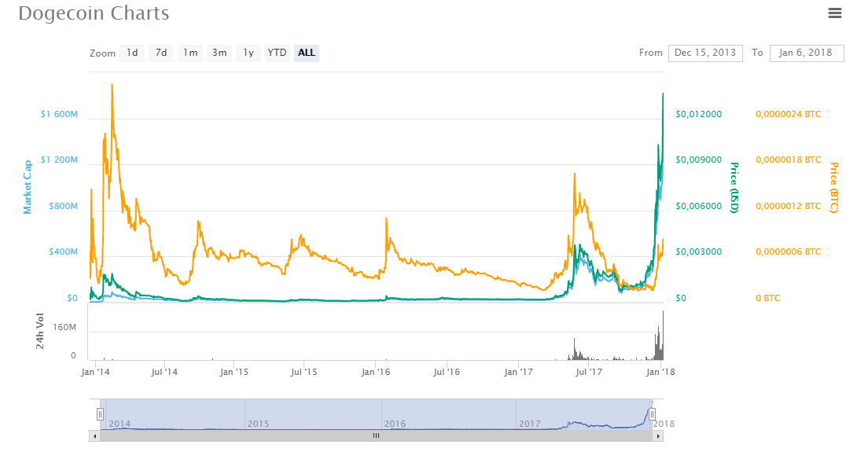This screenshot has height=452, width=868.
Task: Click the Jan '14 axis label
Action: point(95,372)
